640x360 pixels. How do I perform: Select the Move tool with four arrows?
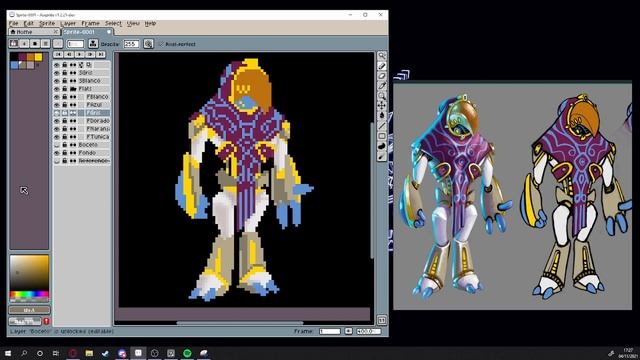pos(382,106)
